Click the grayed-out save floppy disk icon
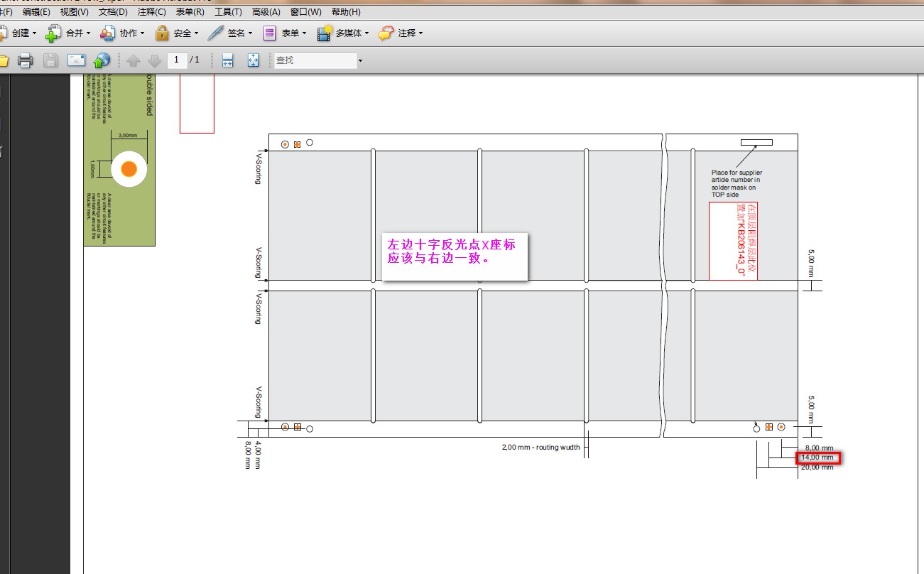 pyautogui.click(x=50, y=60)
